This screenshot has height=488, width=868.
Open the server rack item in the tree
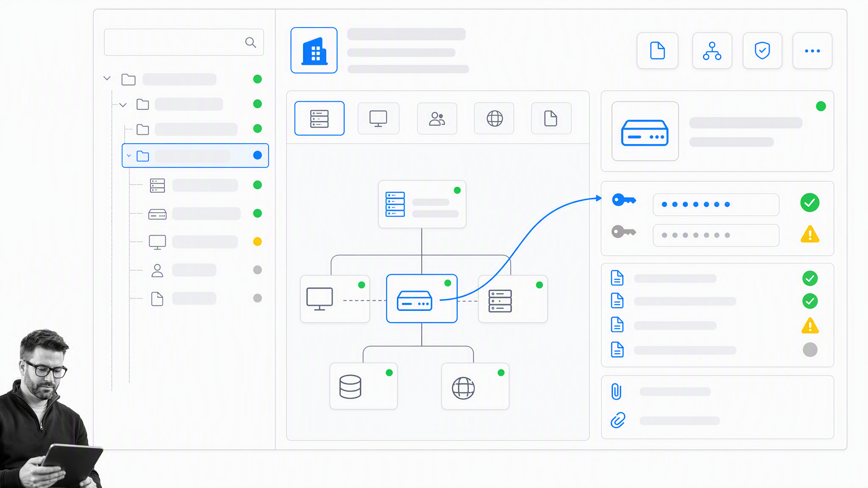tap(157, 186)
